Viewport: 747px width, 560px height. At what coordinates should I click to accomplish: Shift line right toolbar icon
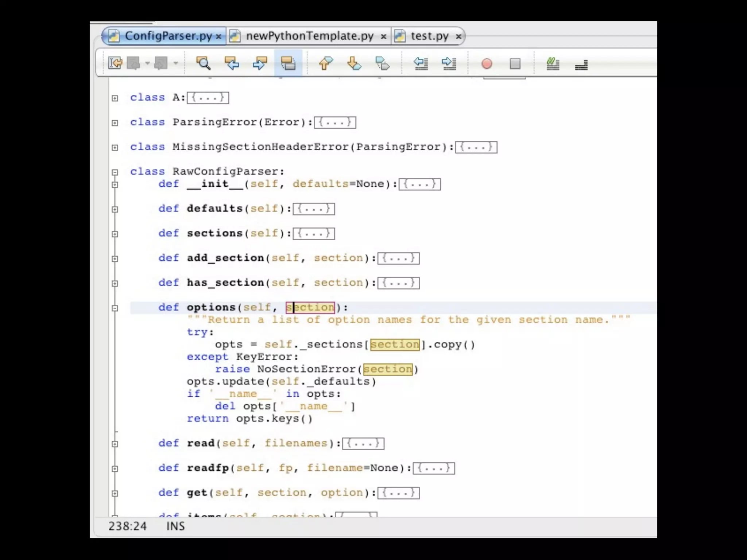click(449, 63)
